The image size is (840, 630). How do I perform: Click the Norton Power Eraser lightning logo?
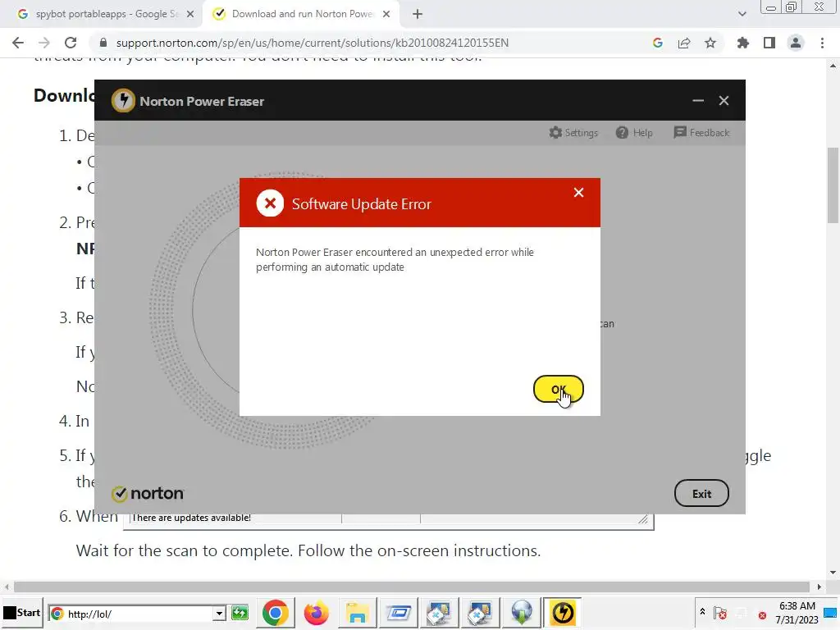coord(123,101)
